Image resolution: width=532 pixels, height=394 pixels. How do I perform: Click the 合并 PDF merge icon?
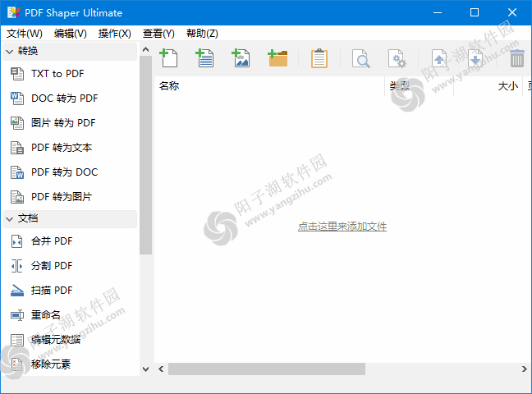coord(17,241)
